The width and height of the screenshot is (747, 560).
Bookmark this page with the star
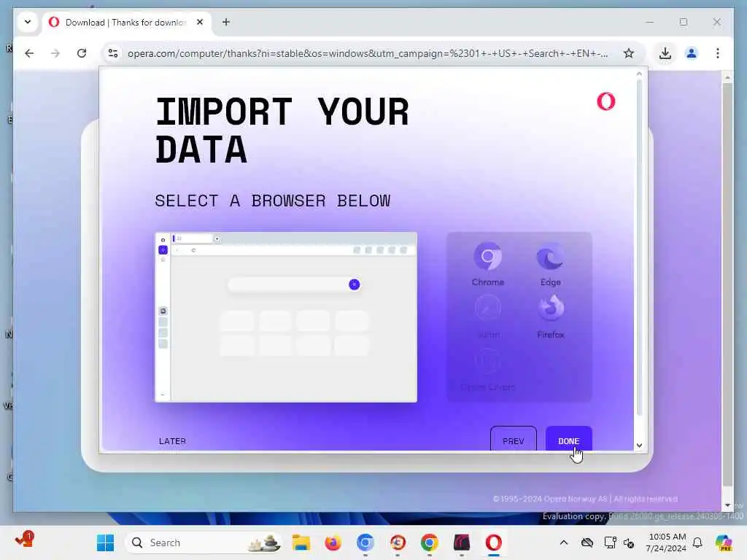tap(628, 53)
